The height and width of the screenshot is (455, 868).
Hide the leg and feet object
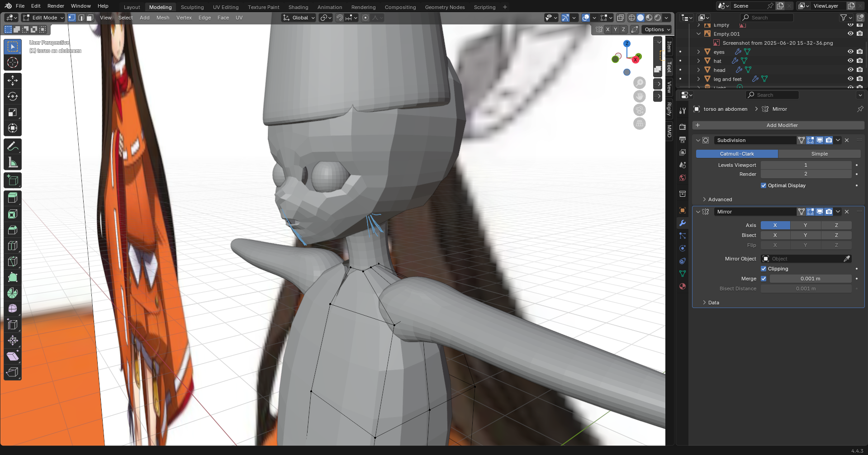coord(850,79)
